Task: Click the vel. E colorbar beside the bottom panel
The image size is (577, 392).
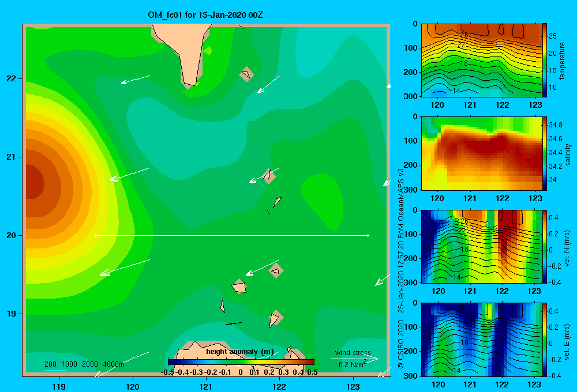Action: pyautogui.click(x=545, y=340)
